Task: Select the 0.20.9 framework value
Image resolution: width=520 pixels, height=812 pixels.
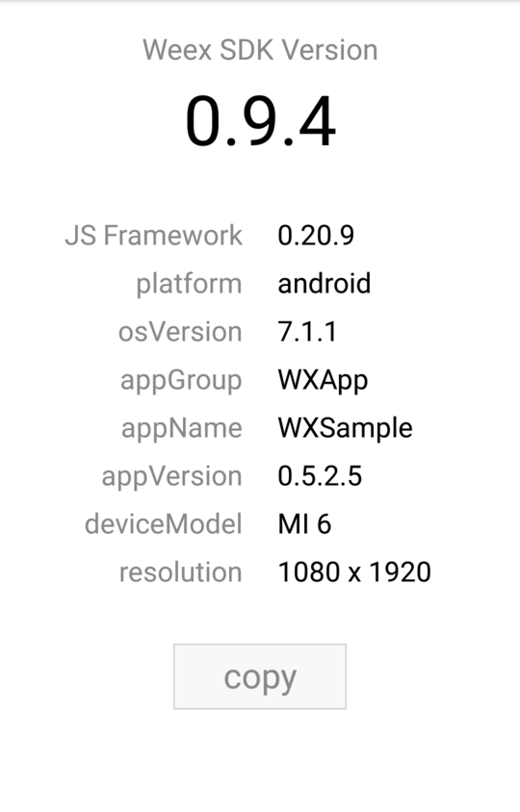Action: [316, 235]
